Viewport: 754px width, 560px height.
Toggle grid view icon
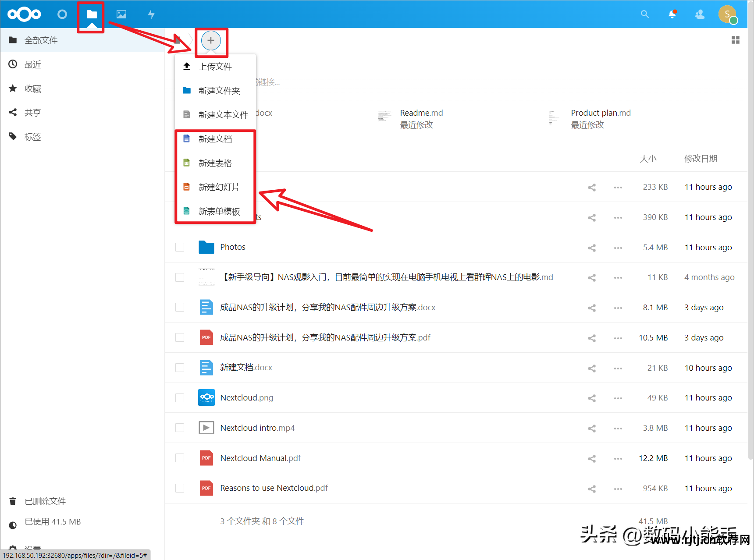(736, 40)
